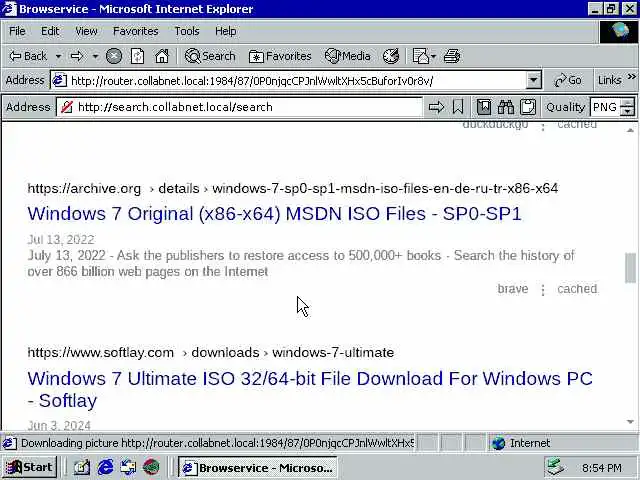
Task: Expand the Links toolbar chevron
Action: click(631, 77)
